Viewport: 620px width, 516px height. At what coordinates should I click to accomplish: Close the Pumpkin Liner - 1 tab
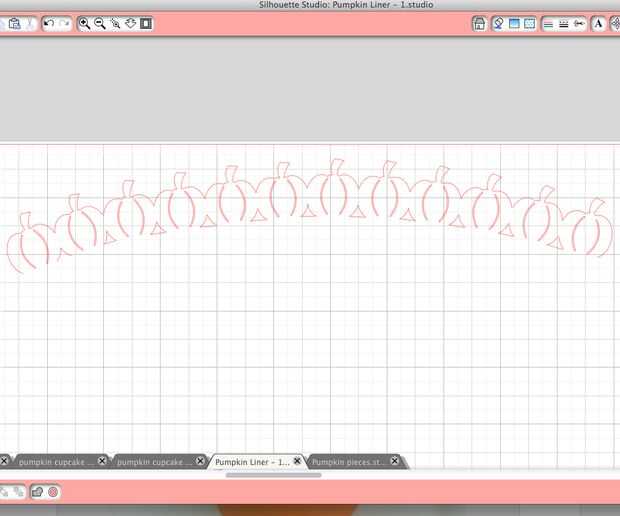pos(297,461)
